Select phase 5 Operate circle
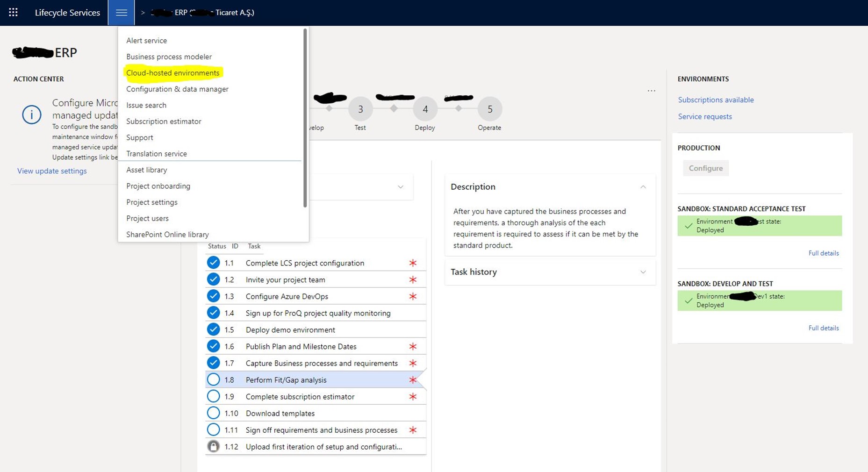868x472 pixels. (490, 109)
